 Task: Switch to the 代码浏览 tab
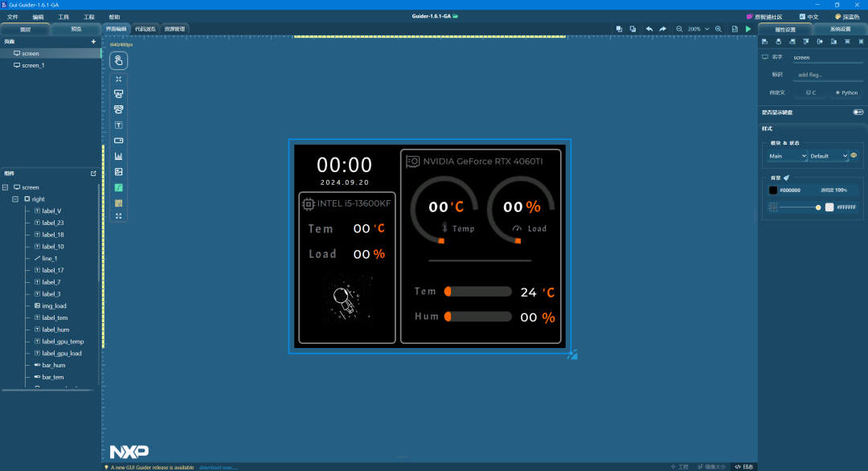pyautogui.click(x=145, y=29)
